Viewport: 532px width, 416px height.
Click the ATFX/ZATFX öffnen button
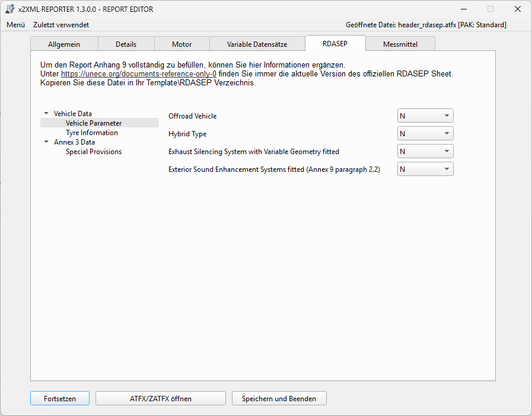click(160, 399)
